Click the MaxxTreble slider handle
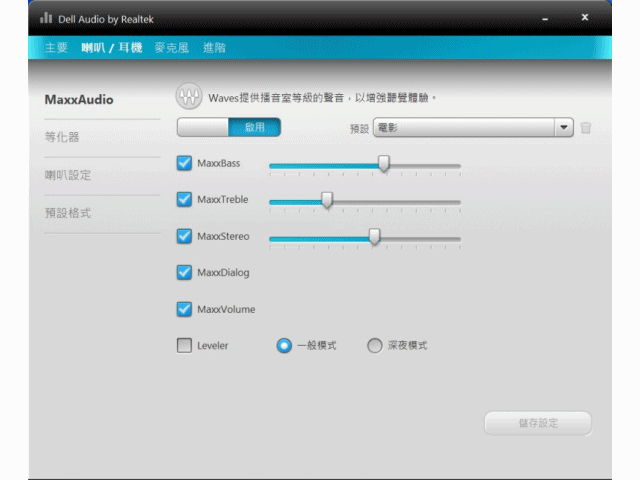The image size is (640, 480). pyautogui.click(x=327, y=200)
